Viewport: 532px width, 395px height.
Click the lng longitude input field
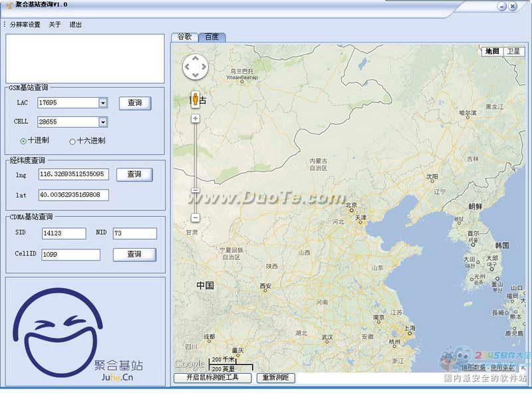click(x=74, y=174)
